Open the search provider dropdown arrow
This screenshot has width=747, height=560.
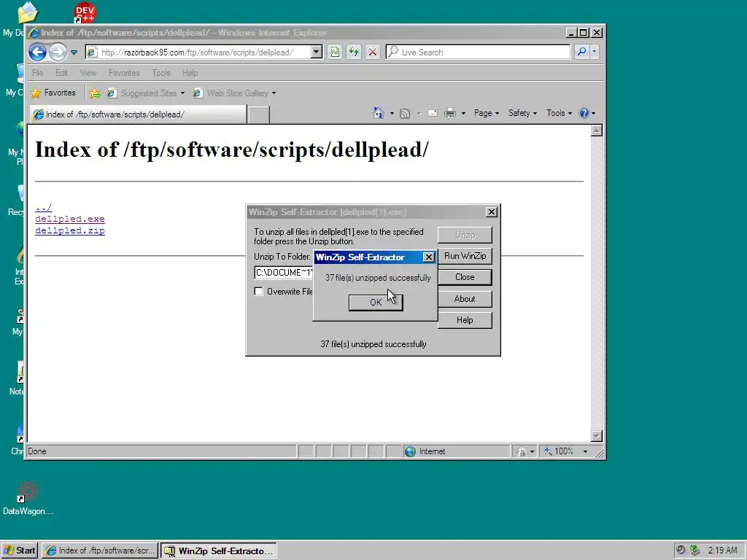[594, 52]
